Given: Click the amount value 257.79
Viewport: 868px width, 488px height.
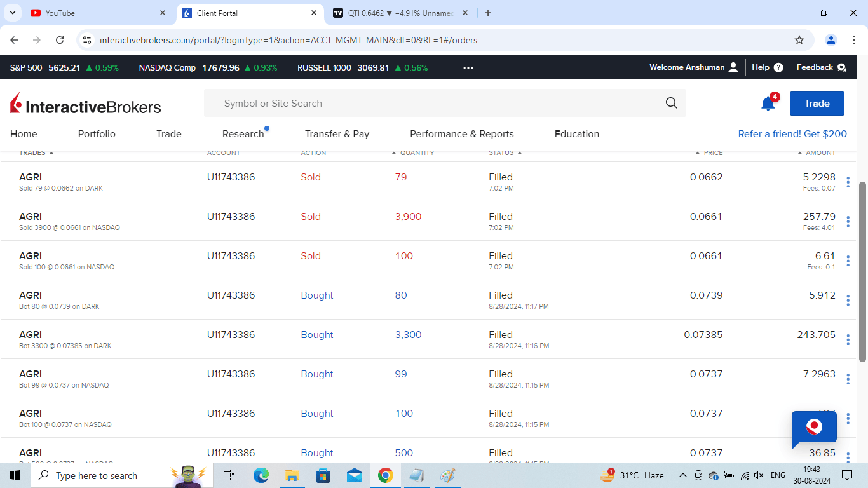Looking at the screenshot, I should click(819, 217).
